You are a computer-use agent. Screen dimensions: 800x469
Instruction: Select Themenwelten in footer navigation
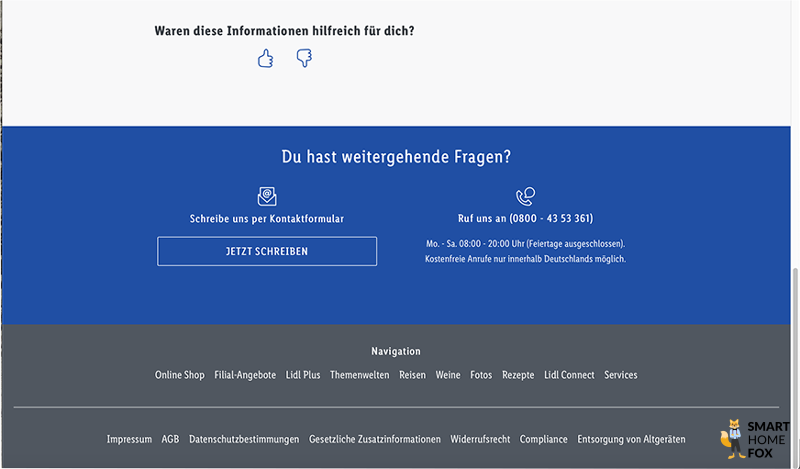pos(359,375)
